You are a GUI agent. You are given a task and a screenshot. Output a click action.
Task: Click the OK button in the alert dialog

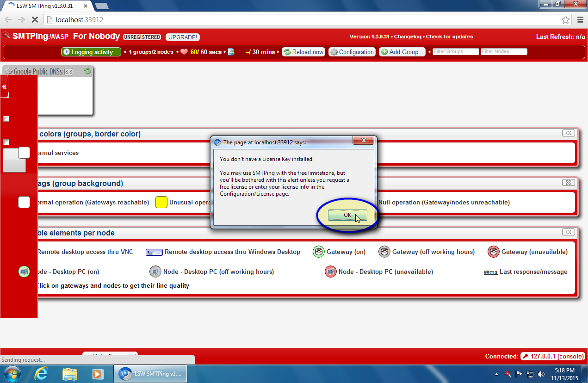(347, 215)
